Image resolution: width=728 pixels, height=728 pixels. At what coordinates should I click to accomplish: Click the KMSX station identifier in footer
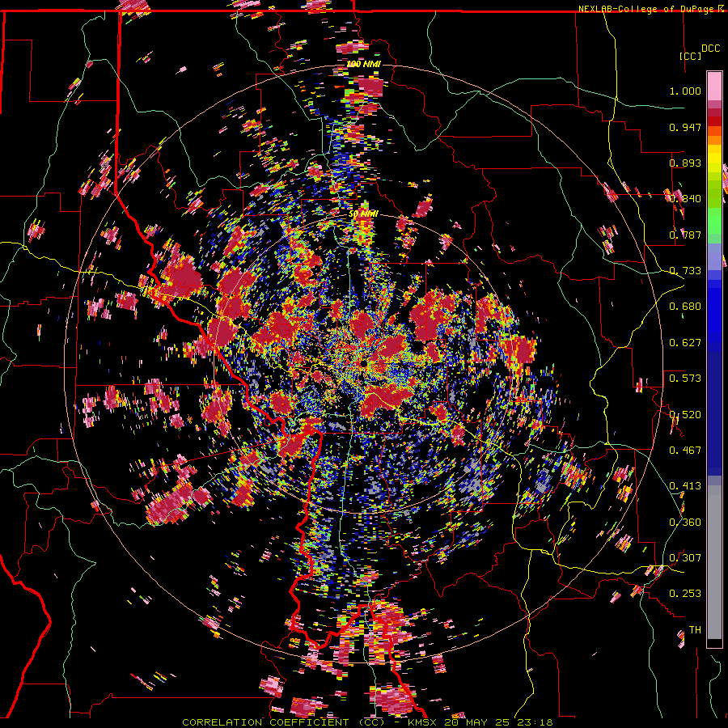click(x=422, y=722)
